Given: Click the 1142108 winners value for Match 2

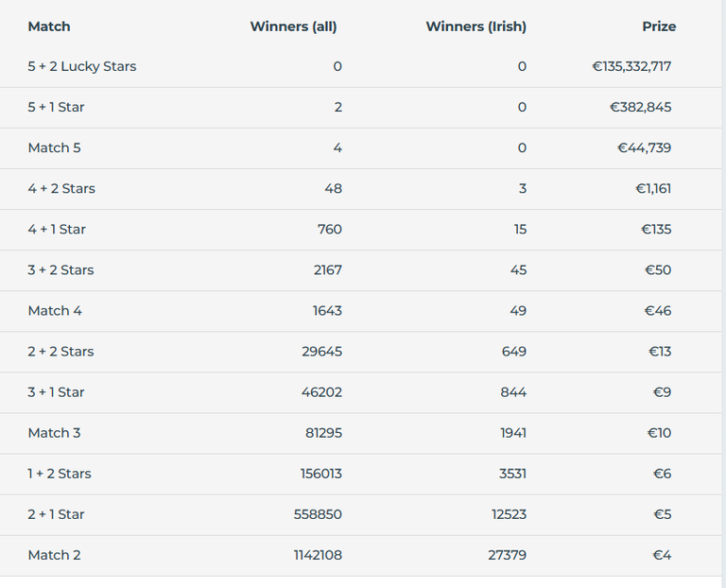Looking at the screenshot, I should pos(318,555).
